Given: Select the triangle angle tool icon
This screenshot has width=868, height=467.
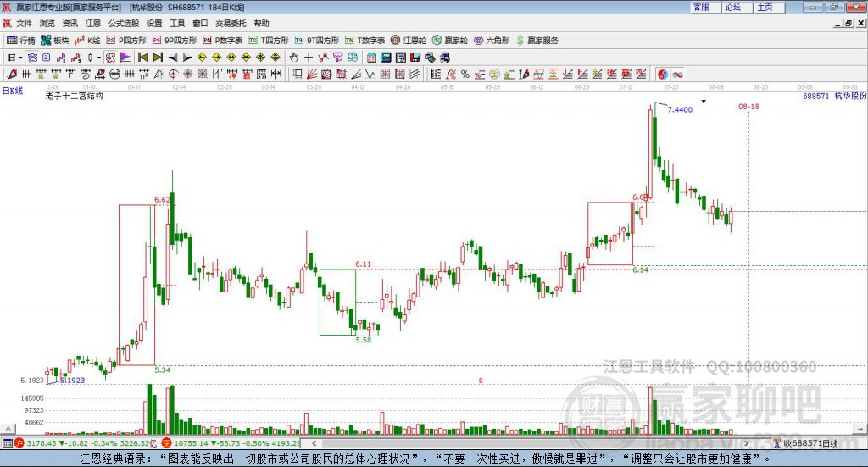Looking at the screenshot, I should click(159, 74).
